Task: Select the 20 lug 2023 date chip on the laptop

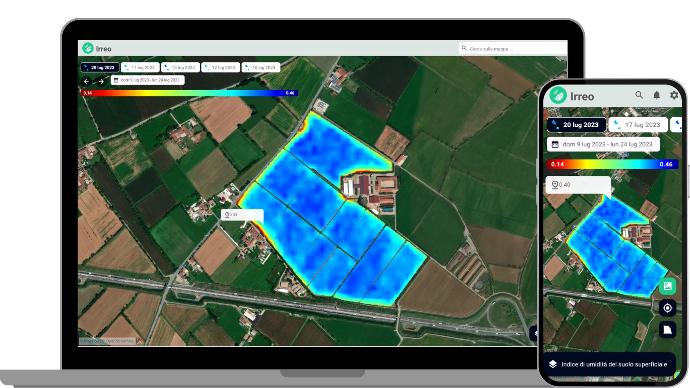Action: pyautogui.click(x=99, y=67)
